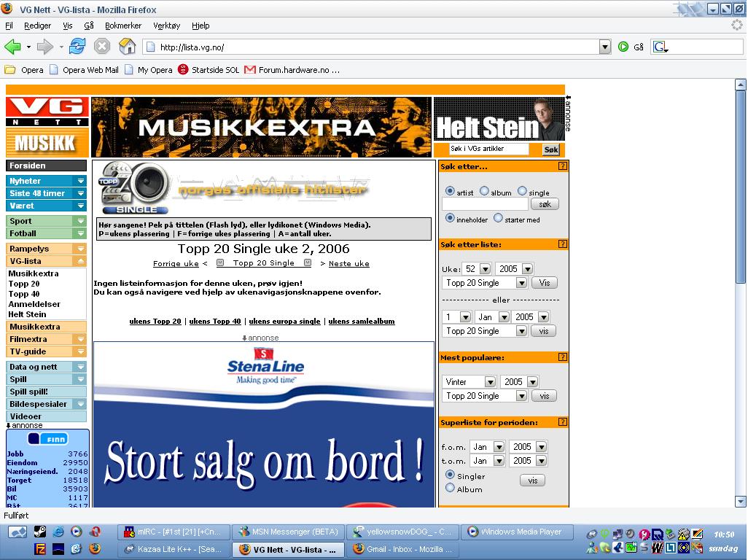Open the list type dropdown beside the Vis button
The image size is (748, 560).
coord(485,283)
